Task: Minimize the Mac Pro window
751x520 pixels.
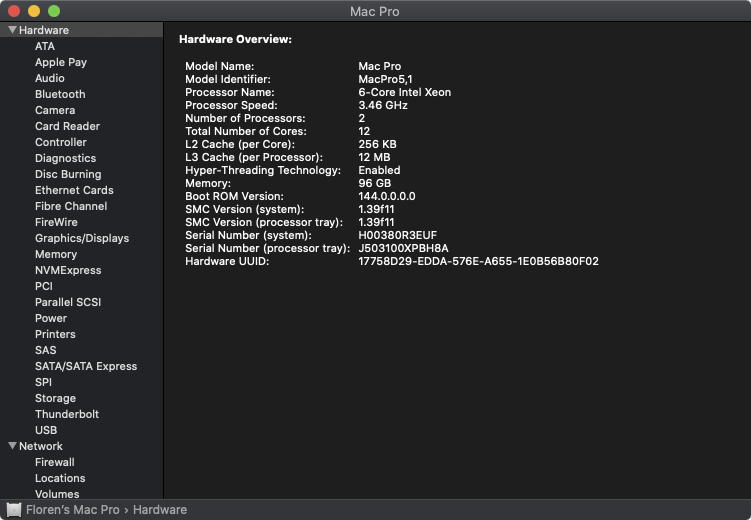Action: click(x=34, y=11)
